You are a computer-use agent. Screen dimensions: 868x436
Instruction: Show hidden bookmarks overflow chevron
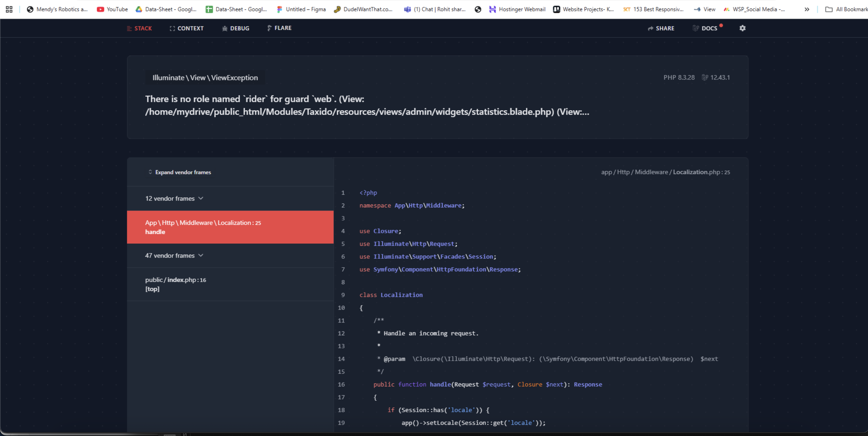click(807, 9)
